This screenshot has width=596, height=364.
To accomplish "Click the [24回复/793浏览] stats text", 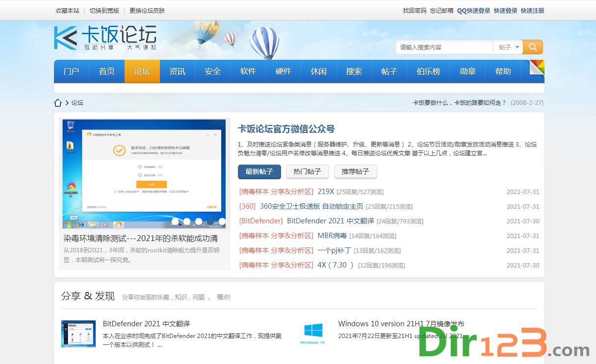I will point(400,221).
